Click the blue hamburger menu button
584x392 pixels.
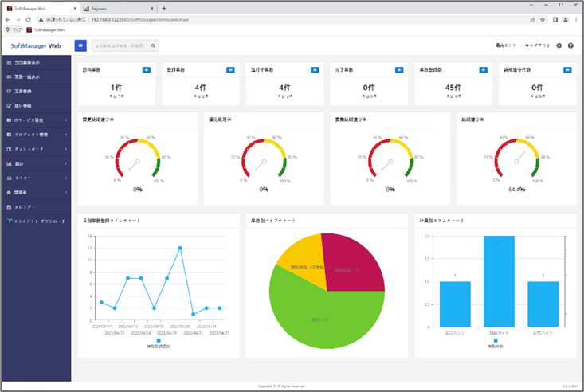pos(80,45)
